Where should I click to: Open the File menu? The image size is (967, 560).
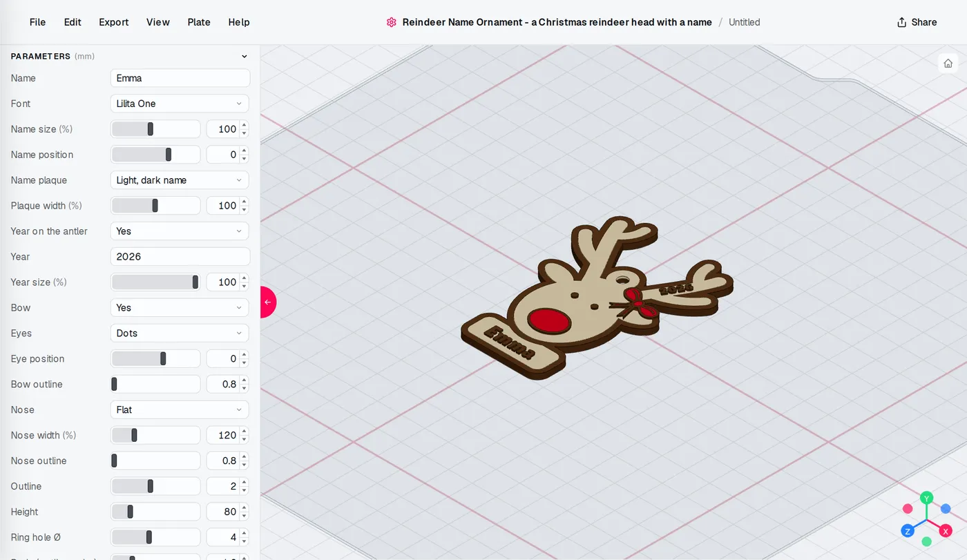point(37,22)
